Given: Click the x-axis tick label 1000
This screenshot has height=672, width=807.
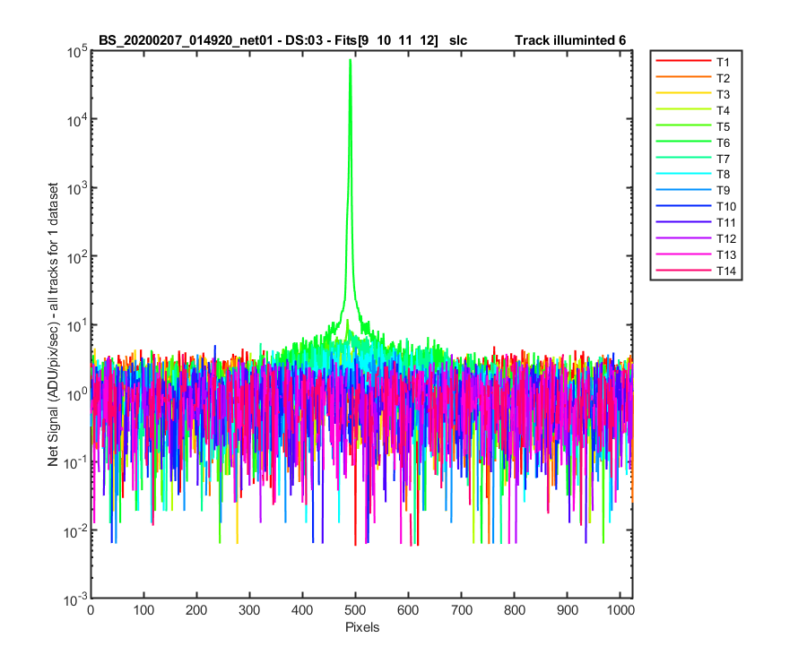Looking at the screenshot, I should click(620, 610).
